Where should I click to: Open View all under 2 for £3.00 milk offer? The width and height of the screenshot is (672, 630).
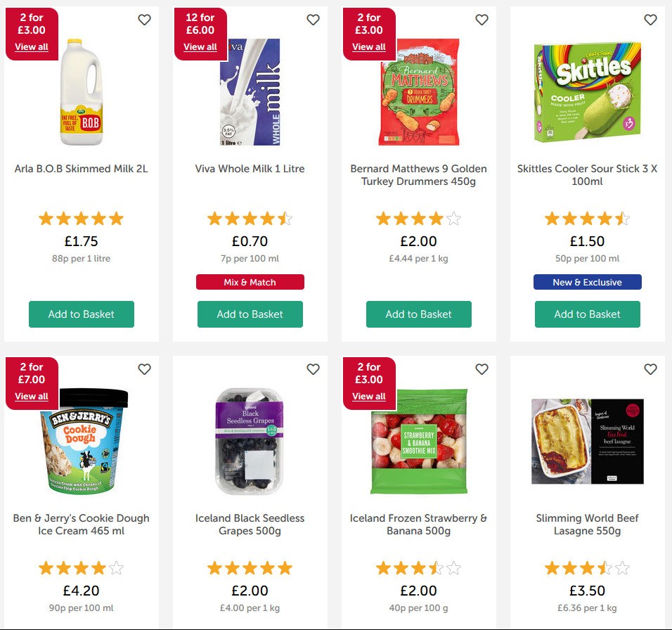[x=31, y=47]
